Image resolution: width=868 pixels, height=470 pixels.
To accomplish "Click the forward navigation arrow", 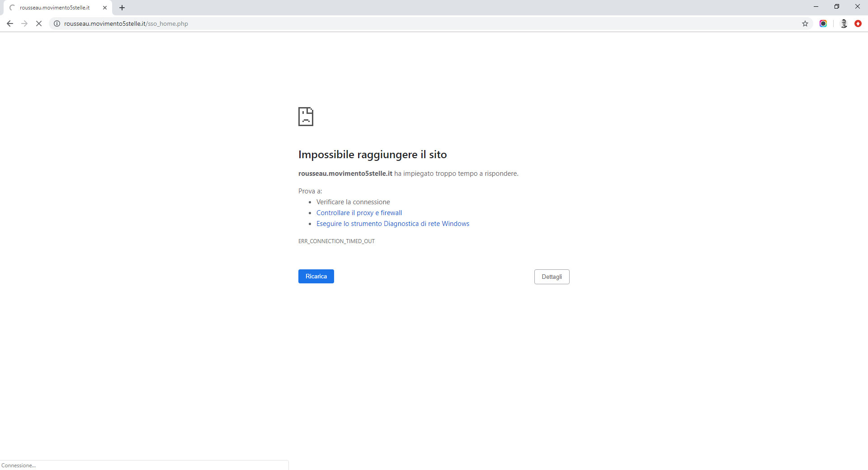I will 24,23.
